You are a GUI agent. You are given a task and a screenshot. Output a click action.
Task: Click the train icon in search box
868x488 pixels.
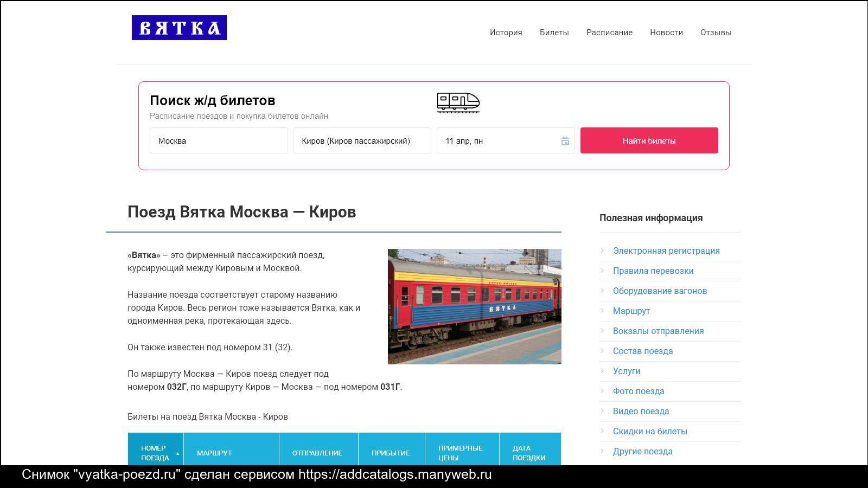click(x=458, y=102)
